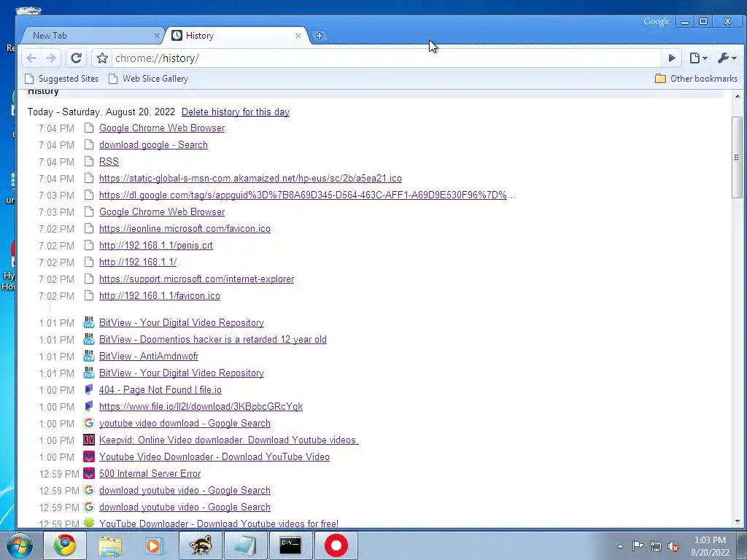Open the command prompt taskbar icon
747x560 pixels.
(290, 545)
